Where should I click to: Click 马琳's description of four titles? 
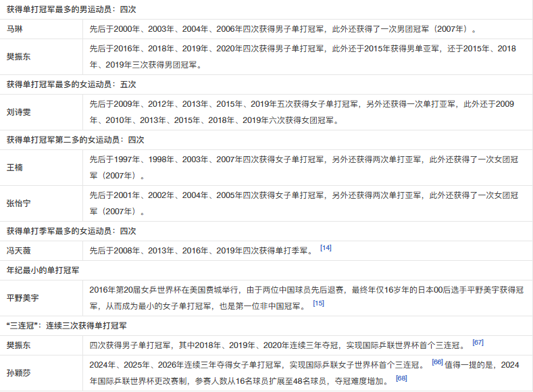(x=283, y=29)
